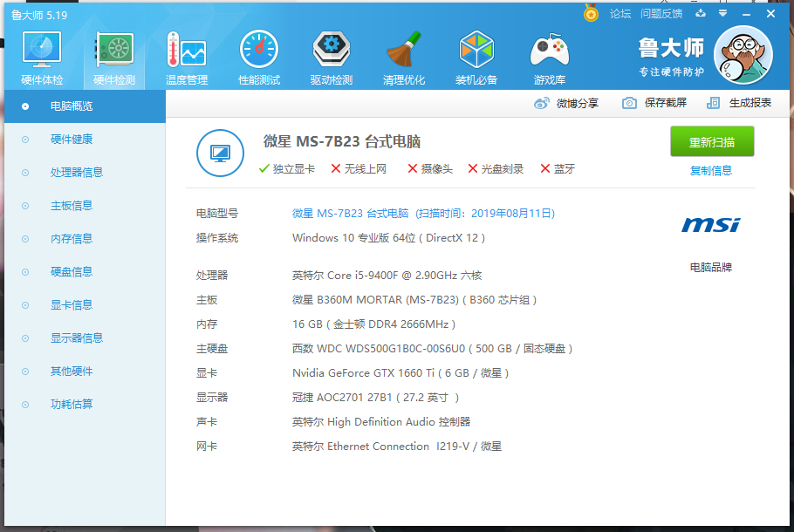This screenshot has height=532, width=794.
Task: Click the Ethernet Connection I219-V text
Action: click(x=397, y=447)
